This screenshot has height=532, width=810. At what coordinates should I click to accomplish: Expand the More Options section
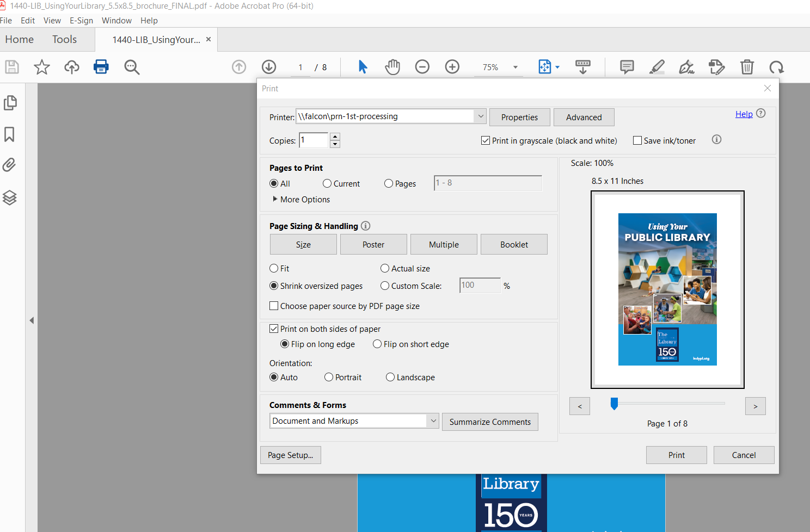tap(300, 199)
